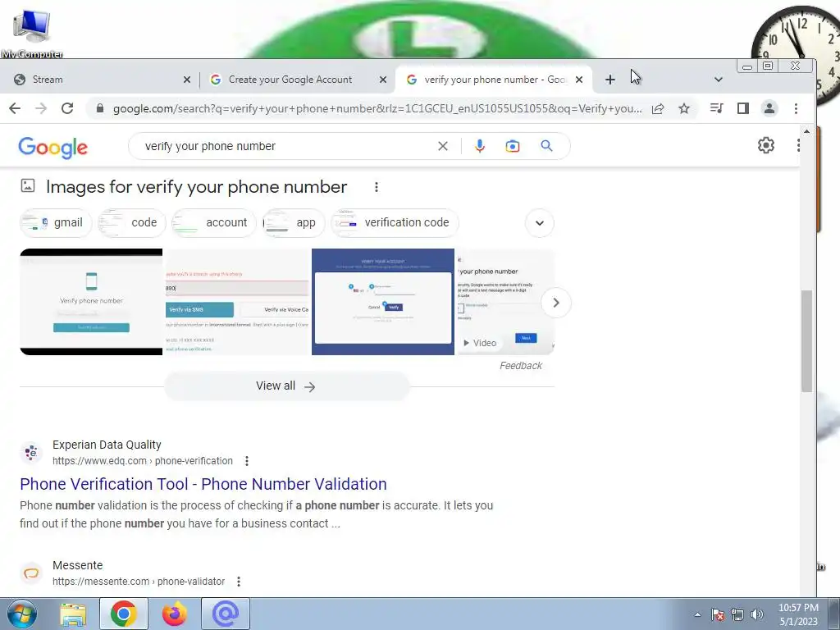Reload the current page
The height and width of the screenshot is (630, 840).
coord(67,109)
